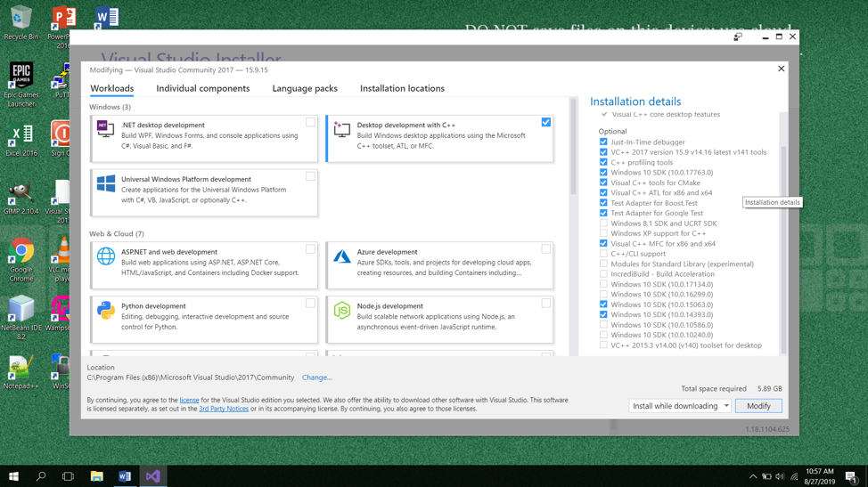Switch to the Workloads tab
This screenshot has width=868, height=487.
pos(111,88)
